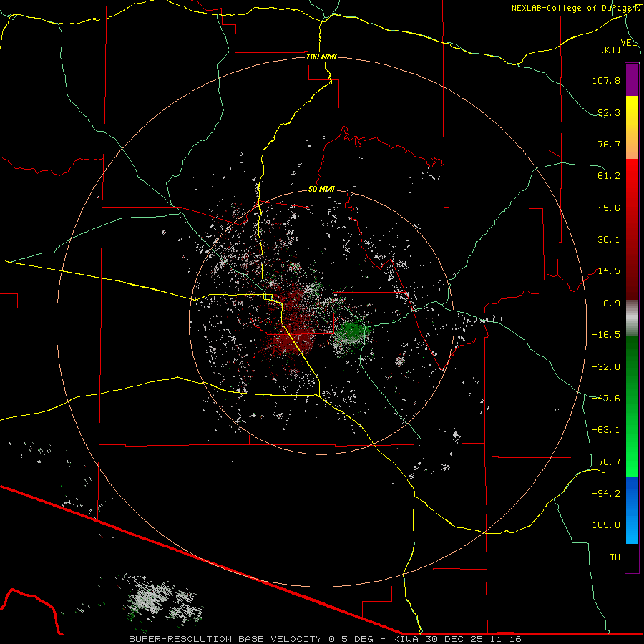Click the 45.6 scale value
The width and height of the screenshot is (644, 644).
tap(609, 208)
